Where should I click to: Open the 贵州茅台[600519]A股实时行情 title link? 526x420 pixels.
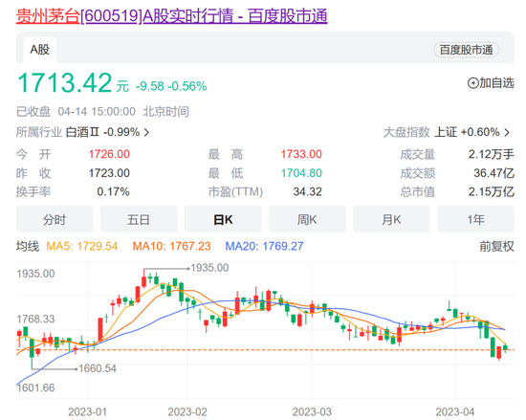[x=171, y=15]
